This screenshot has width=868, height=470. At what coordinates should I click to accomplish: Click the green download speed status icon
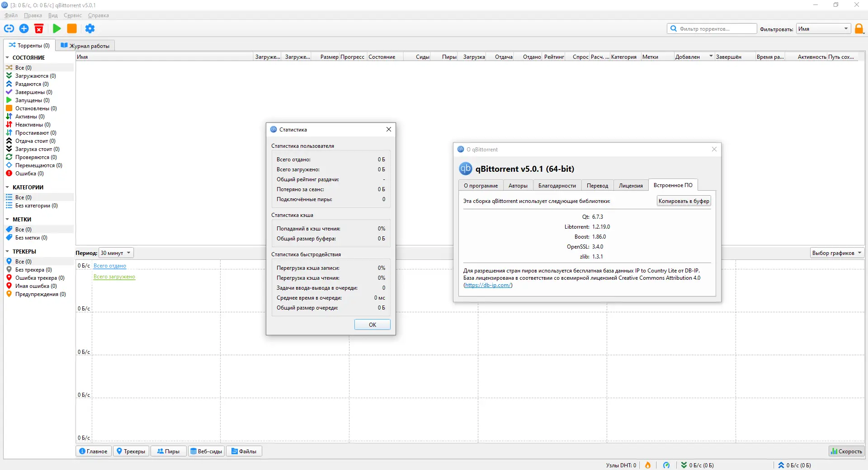pos(684,465)
